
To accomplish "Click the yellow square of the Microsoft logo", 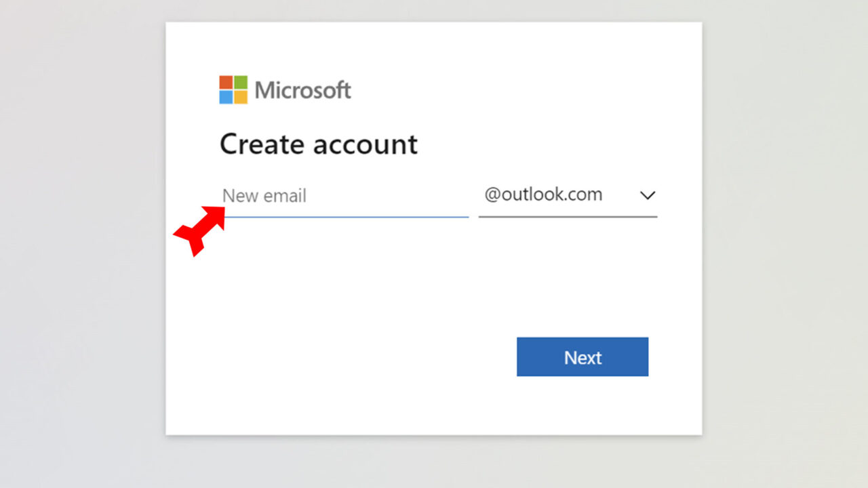I will coord(241,97).
